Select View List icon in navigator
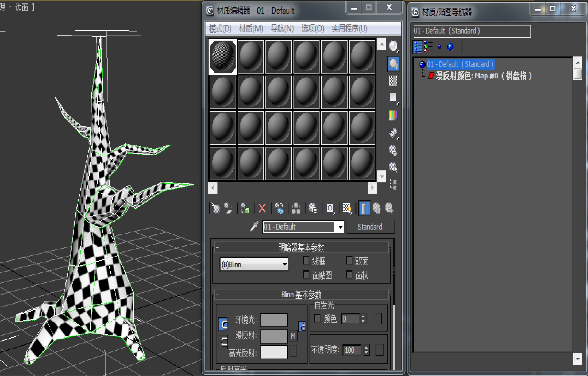The image size is (588, 376). coord(418,47)
